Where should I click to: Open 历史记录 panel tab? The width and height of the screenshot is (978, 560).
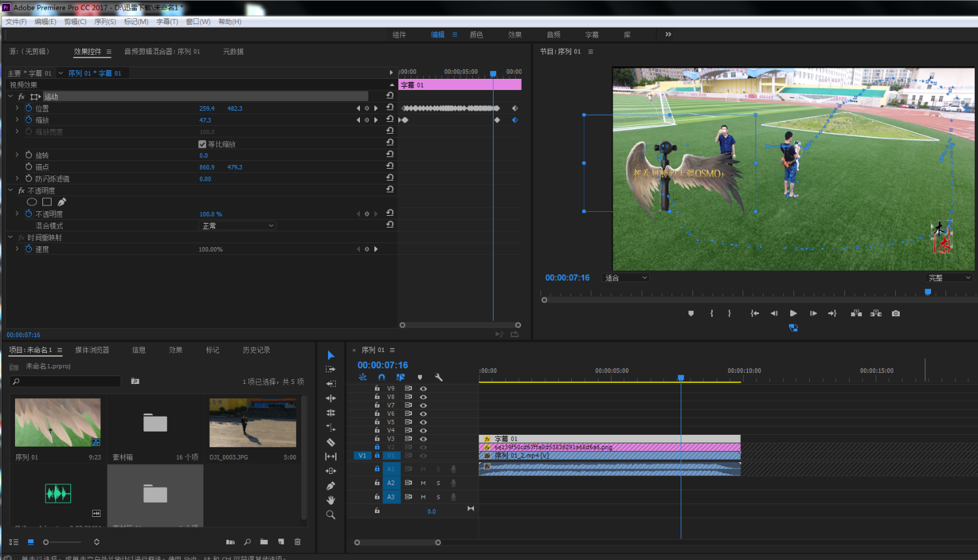(256, 350)
